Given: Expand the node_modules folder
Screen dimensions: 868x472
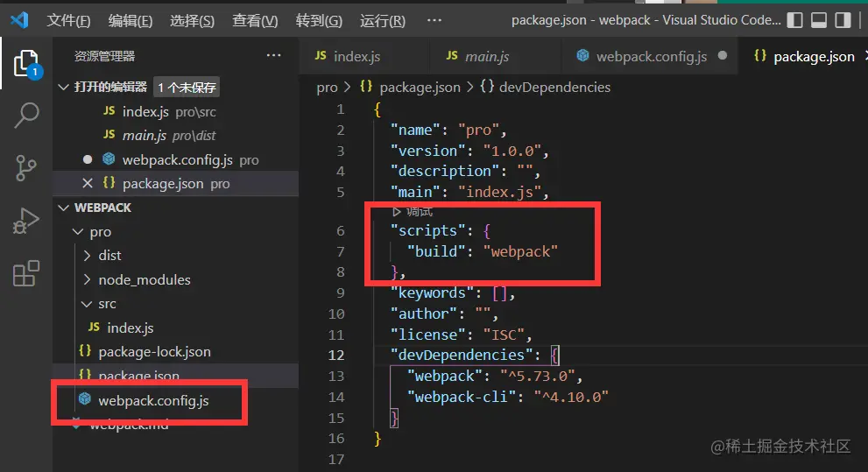Looking at the screenshot, I should [87, 280].
